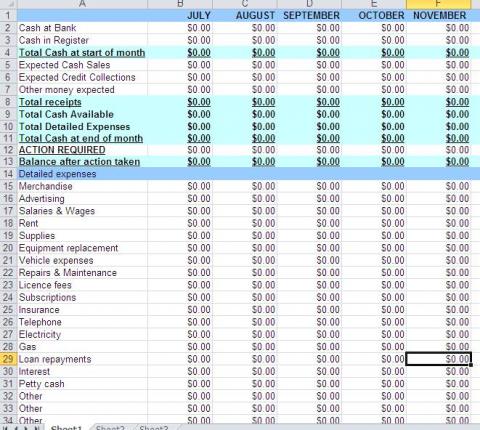Select column F header
The image size is (480, 430).
(x=439, y=4)
